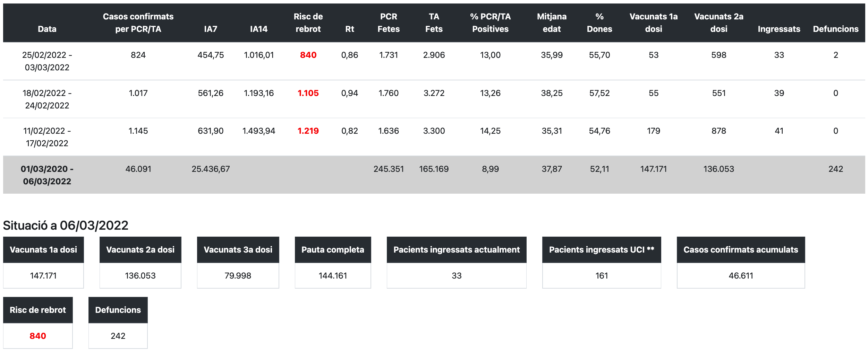Click the red 1.105 rebrot risk value
The image size is (868, 352).
308,93
